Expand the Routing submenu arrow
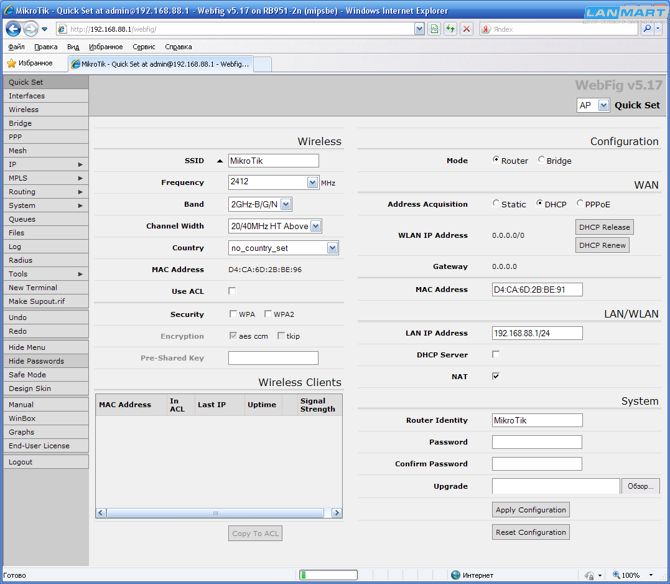Screen dimensions: 670x584 coord(80,192)
